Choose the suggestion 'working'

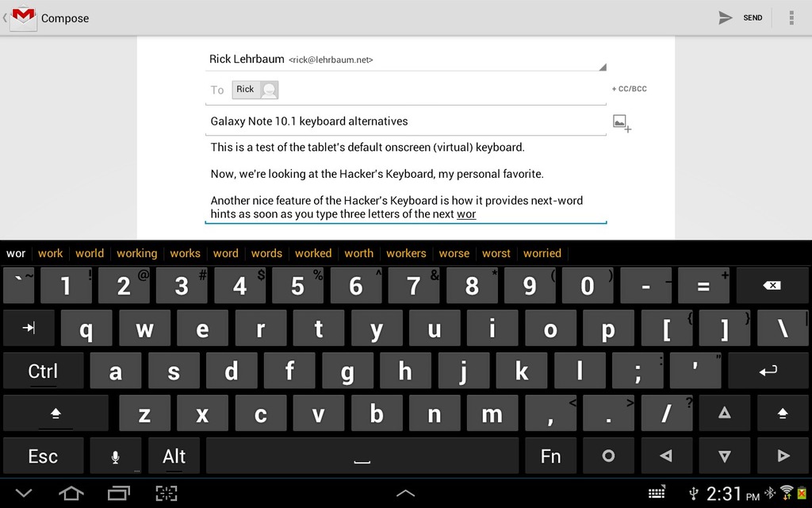click(x=136, y=253)
